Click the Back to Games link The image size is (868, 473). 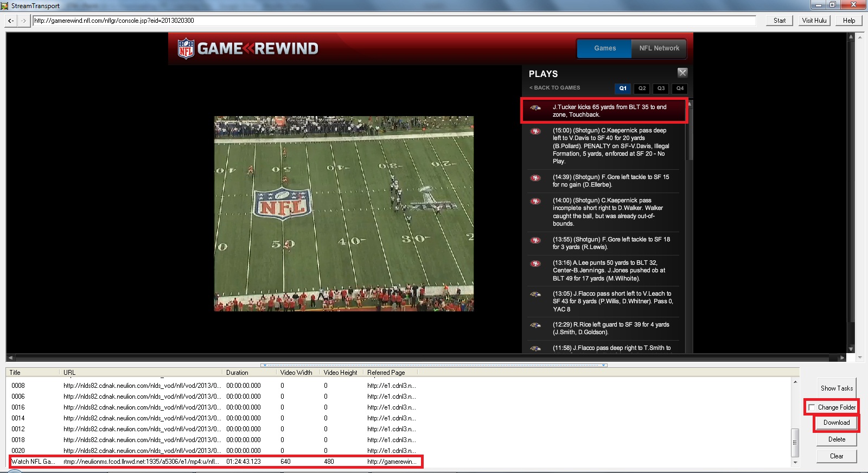point(555,88)
